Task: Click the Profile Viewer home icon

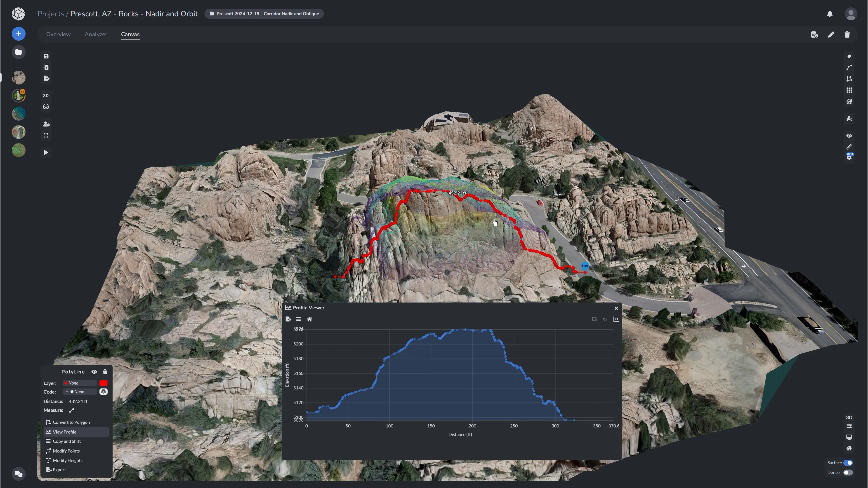Action: point(309,319)
